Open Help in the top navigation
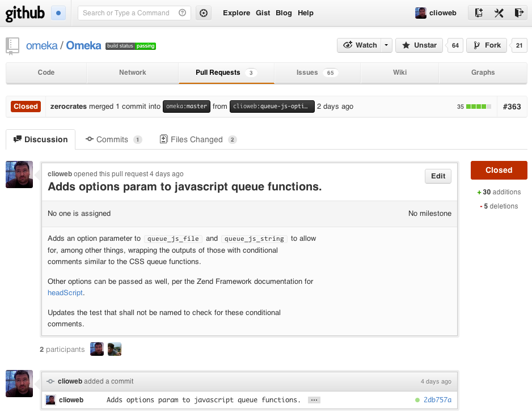Viewport: 532px width, 417px height. (x=306, y=13)
